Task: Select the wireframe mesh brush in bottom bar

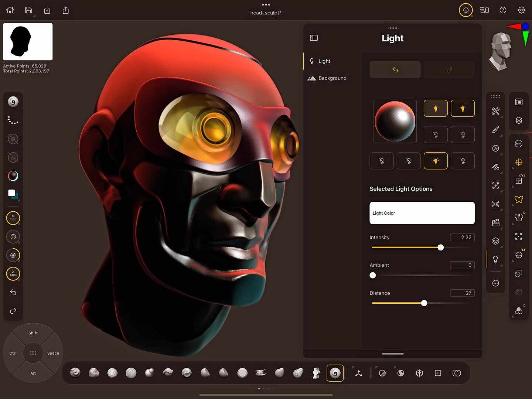Action: point(298,373)
